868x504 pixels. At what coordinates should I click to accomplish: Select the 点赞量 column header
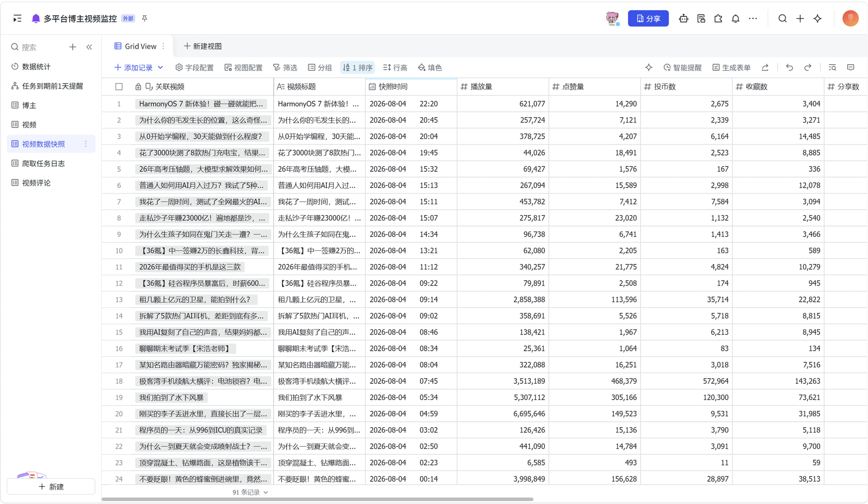click(594, 87)
